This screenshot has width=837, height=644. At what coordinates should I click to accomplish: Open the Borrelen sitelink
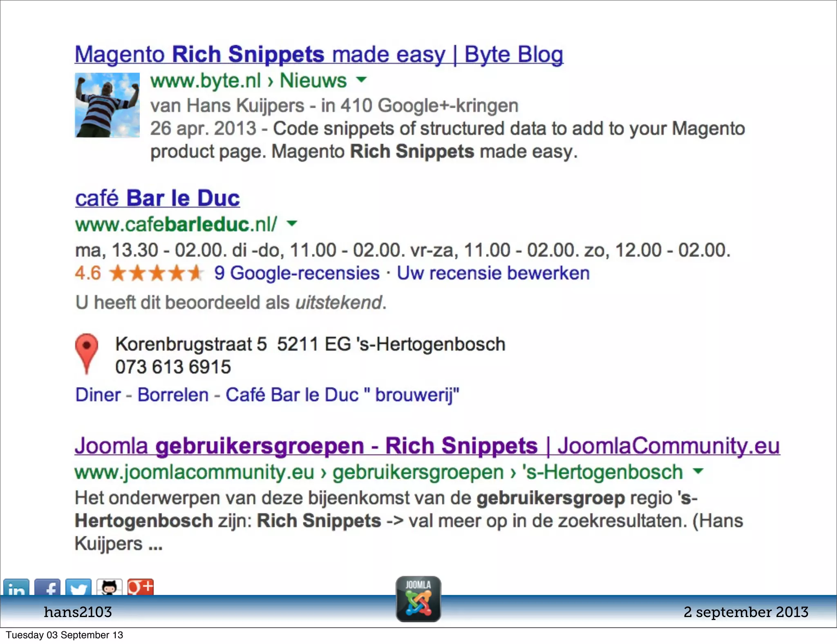pyautogui.click(x=173, y=395)
